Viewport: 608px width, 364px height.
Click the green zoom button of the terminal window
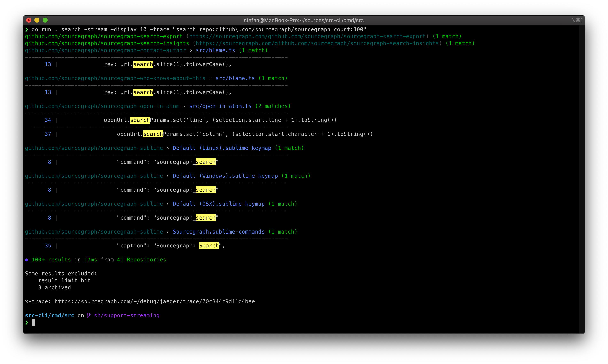pos(45,20)
